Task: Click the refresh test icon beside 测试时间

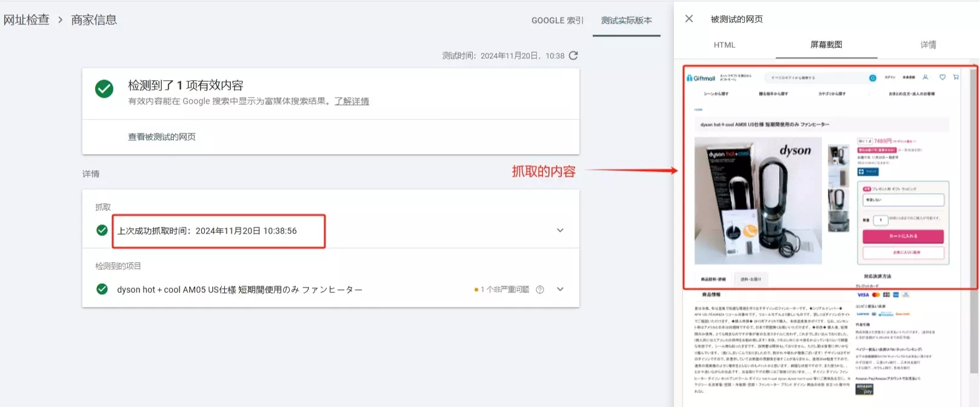Action: tap(573, 55)
